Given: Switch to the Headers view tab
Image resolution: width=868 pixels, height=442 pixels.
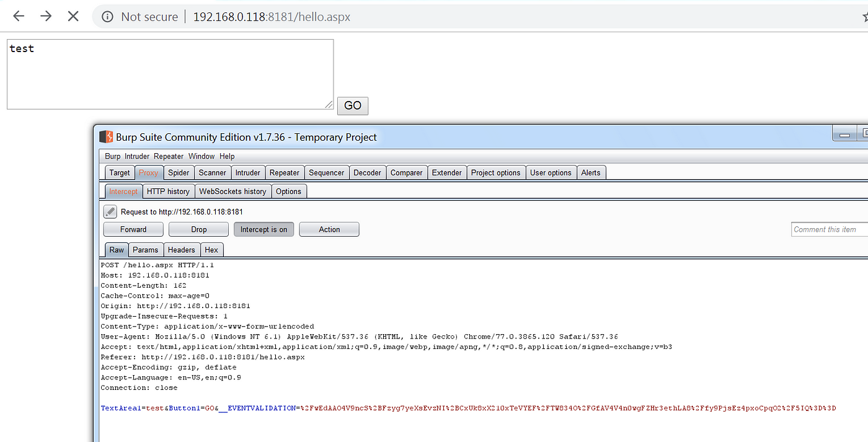Looking at the screenshot, I should click(182, 250).
